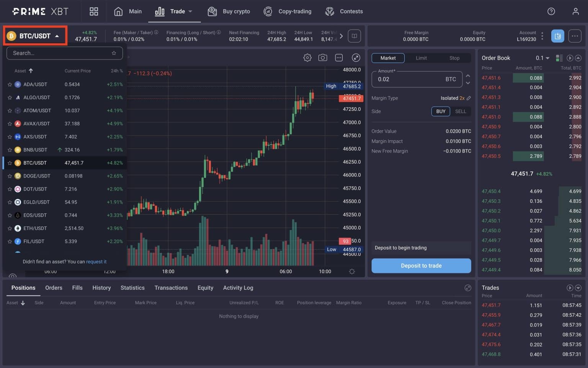This screenshot has width=588, height=368.
Task: Change Order Book layout view icon
Action: [x=559, y=58]
